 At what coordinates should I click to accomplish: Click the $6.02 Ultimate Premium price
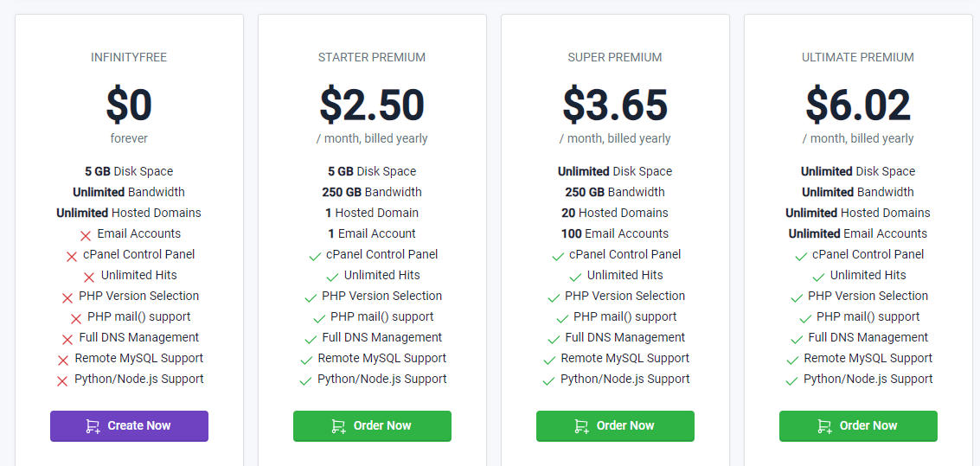(858, 105)
